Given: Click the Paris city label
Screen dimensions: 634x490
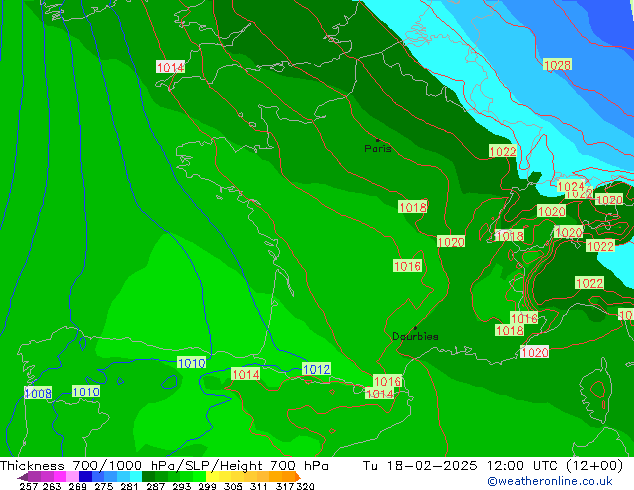Looking at the screenshot, I should pos(378,149).
